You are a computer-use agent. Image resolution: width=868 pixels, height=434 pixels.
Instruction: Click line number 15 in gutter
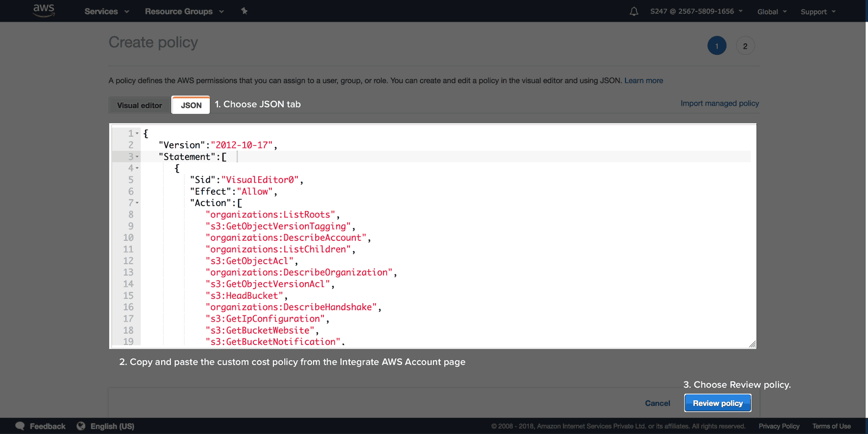click(x=128, y=296)
